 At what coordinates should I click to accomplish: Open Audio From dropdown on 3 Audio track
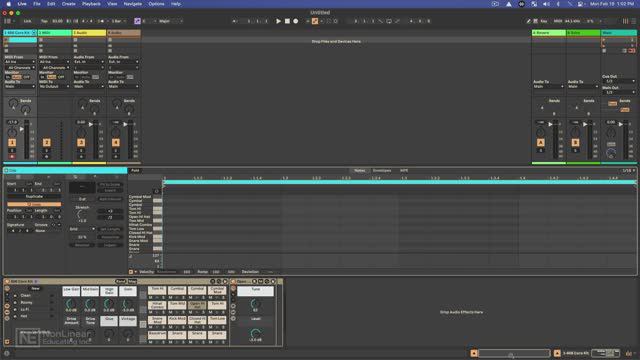coord(89,62)
